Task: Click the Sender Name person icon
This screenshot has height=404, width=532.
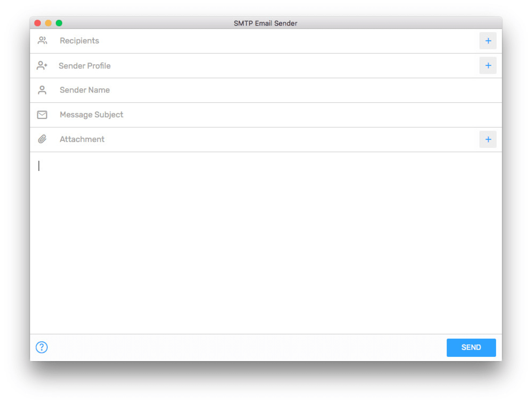Action: tap(42, 90)
